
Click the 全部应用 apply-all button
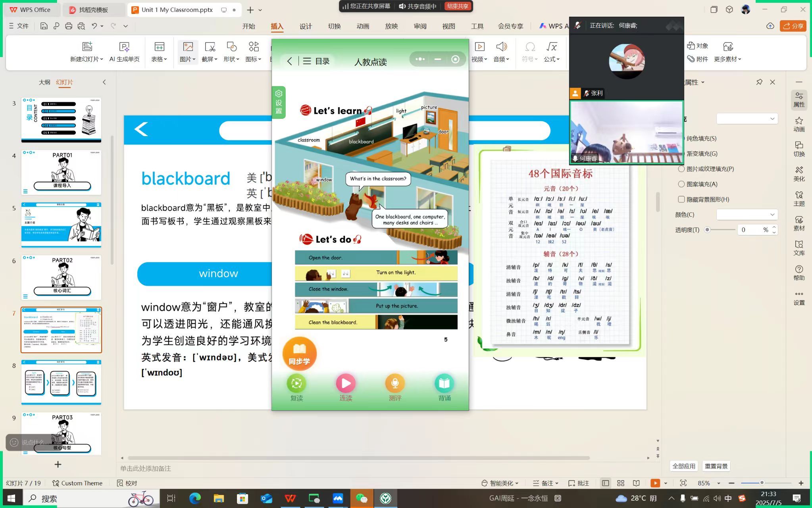683,466
